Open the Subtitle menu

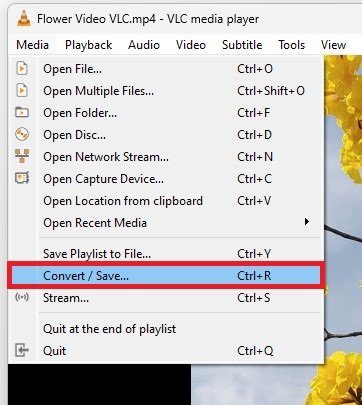pos(242,45)
